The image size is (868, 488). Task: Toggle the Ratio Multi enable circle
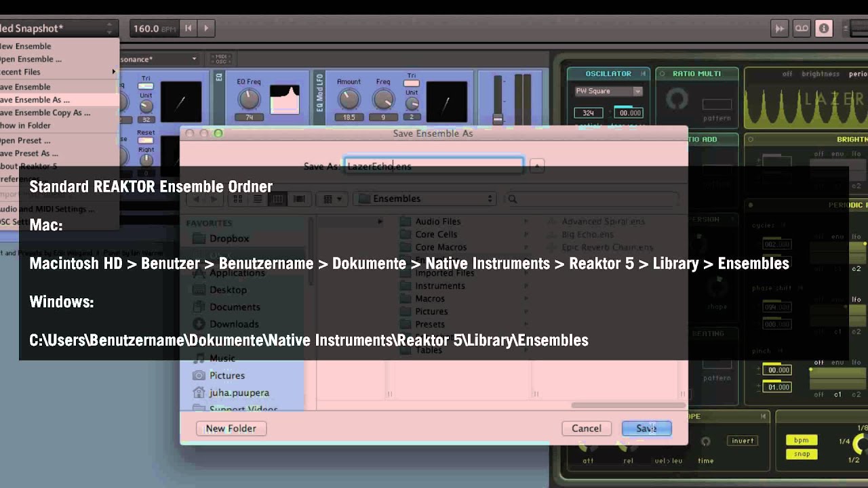tap(663, 73)
